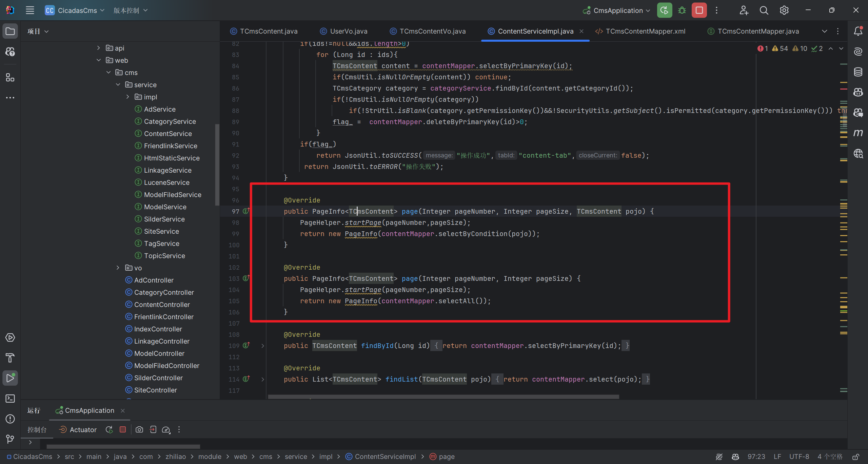This screenshot has height=464, width=868.
Task: Open CmsApplication run configuration dropdown
Action: (616, 11)
